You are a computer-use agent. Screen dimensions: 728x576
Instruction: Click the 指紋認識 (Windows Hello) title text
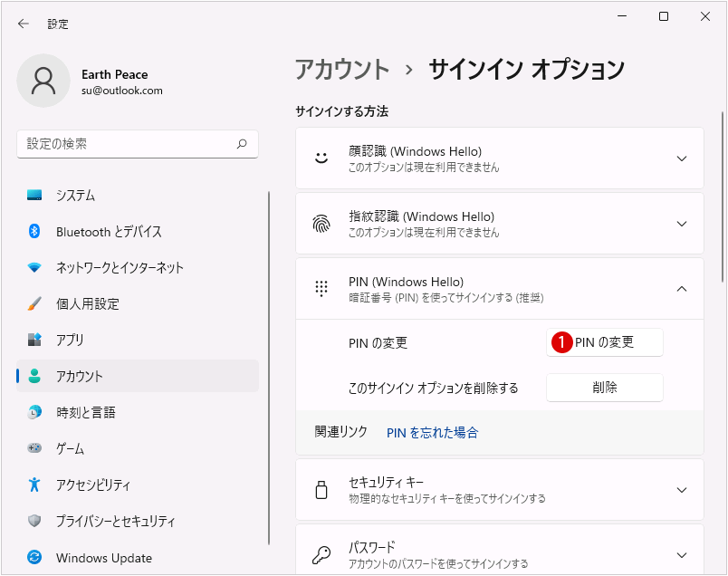coord(422,216)
